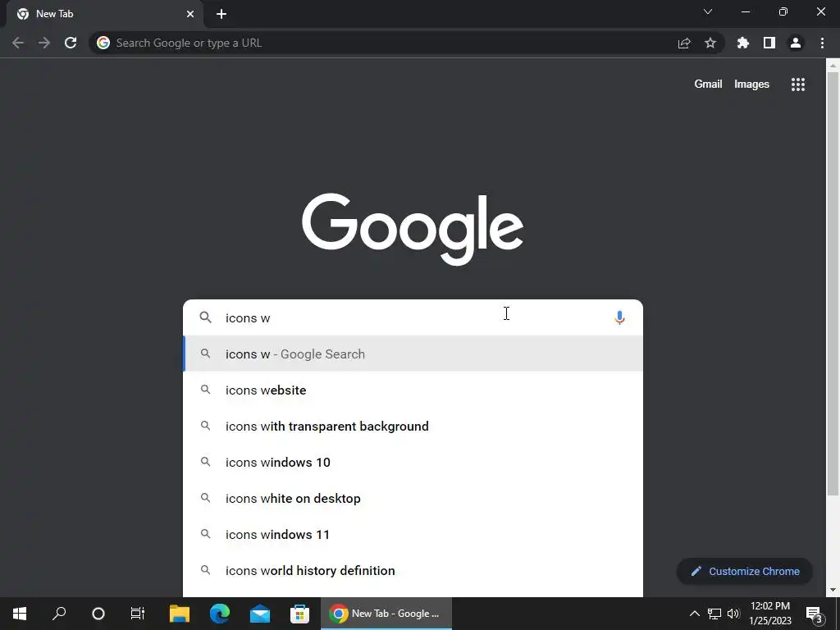Image resolution: width=840 pixels, height=630 pixels.
Task: Click the Google logo
Action: click(x=413, y=230)
